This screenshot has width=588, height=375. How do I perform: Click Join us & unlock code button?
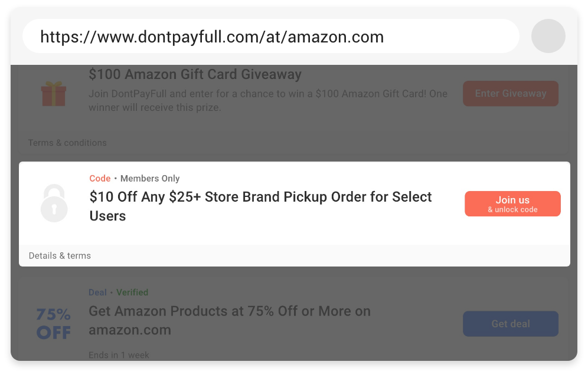click(512, 203)
